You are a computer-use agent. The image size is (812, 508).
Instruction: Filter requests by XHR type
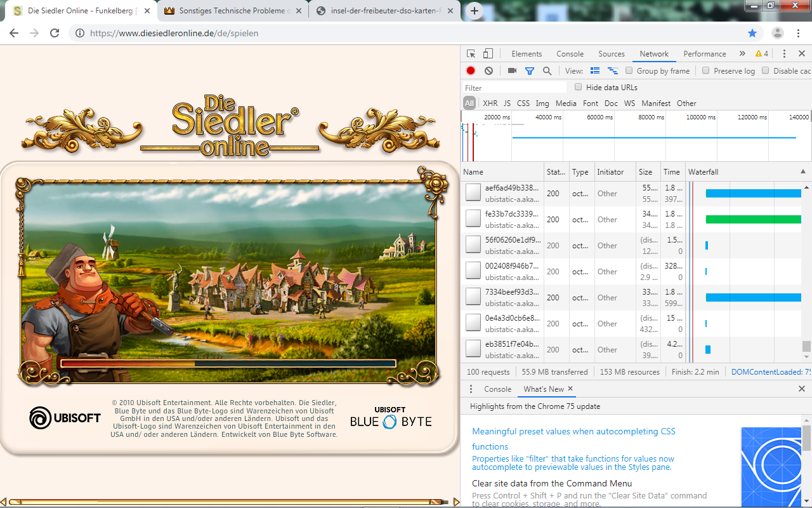point(490,103)
